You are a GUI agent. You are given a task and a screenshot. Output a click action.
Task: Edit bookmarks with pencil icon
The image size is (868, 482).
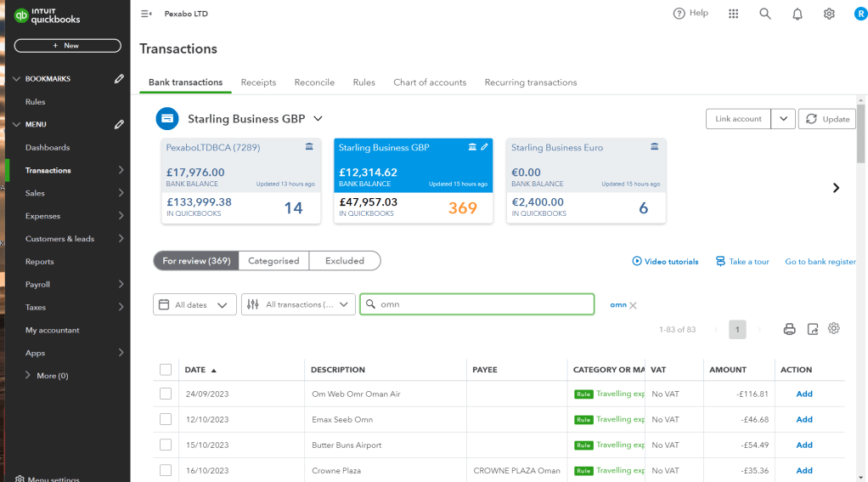119,79
